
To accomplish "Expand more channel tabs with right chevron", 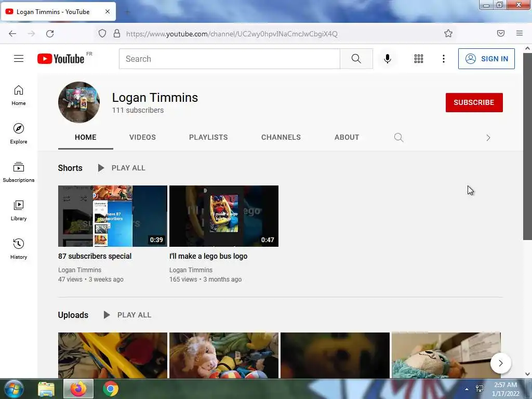I will click(x=488, y=138).
